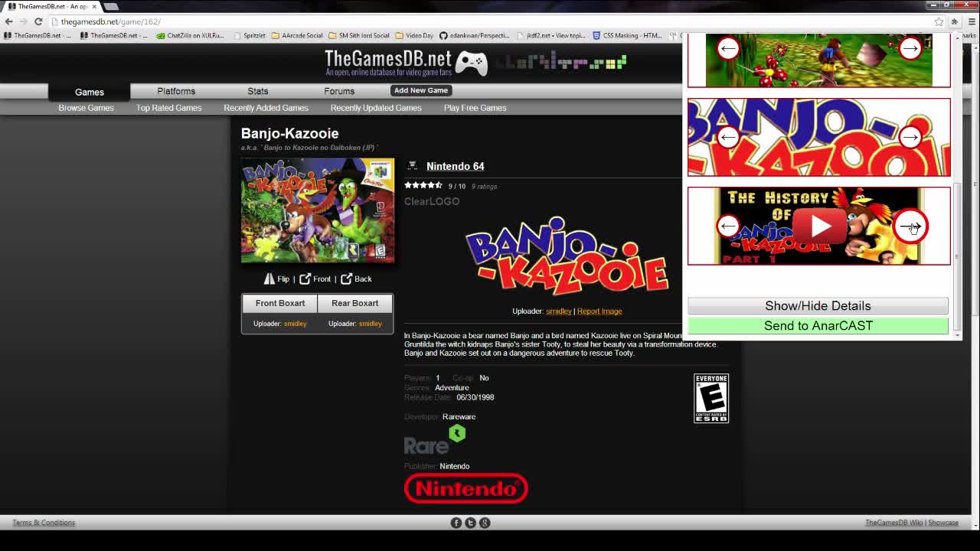Image resolution: width=980 pixels, height=551 pixels.
Task: Open Terms & Conditions footer link
Action: (44, 523)
